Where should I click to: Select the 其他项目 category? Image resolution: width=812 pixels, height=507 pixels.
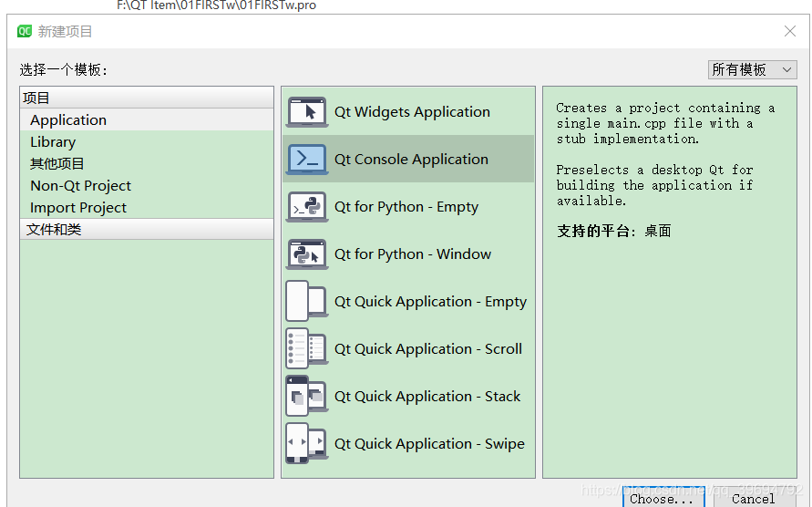pyautogui.click(x=147, y=163)
